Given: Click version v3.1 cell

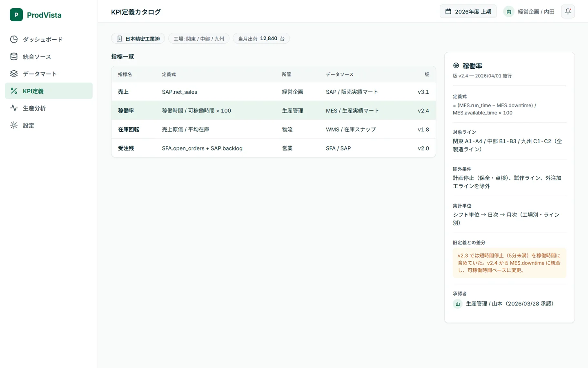Looking at the screenshot, I should click(423, 92).
